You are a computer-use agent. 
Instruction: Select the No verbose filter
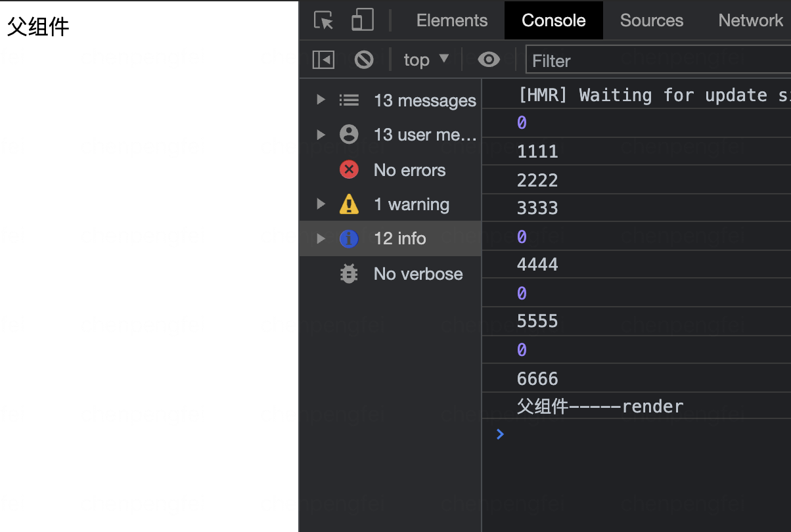coord(418,273)
